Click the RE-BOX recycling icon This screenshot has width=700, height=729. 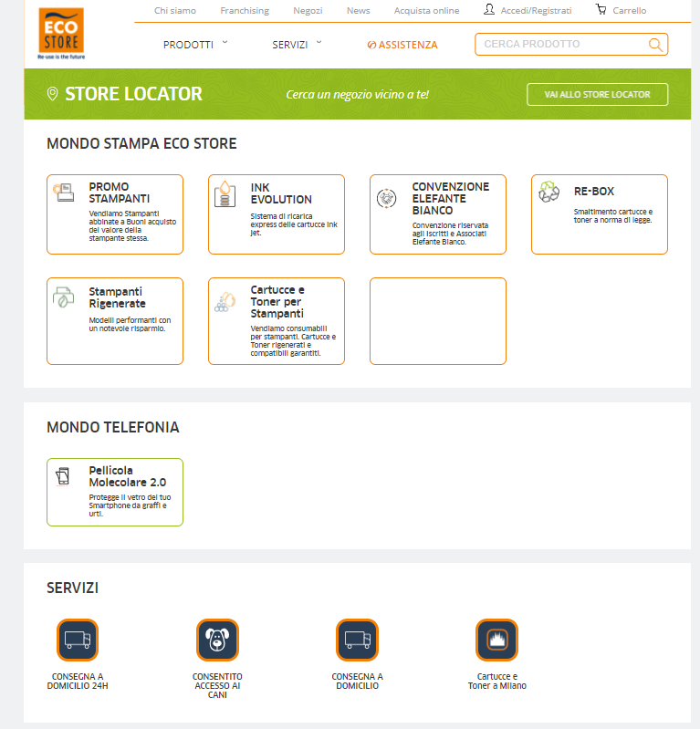[x=549, y=192]
